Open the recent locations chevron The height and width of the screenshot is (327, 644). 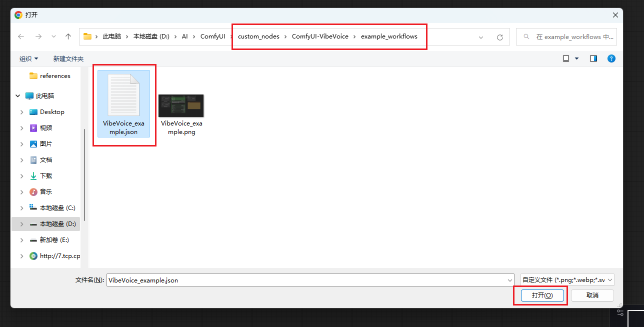pos(53,36)
